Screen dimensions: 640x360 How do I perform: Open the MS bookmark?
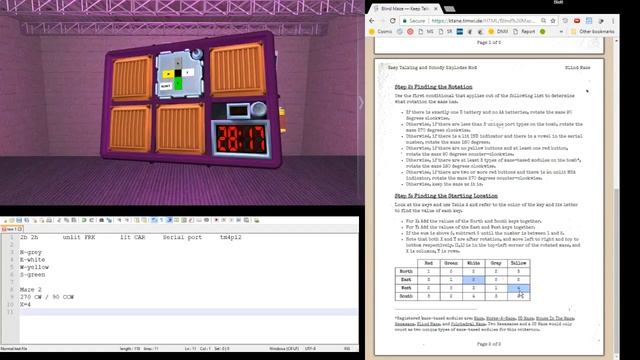click(x=426, y=31)
